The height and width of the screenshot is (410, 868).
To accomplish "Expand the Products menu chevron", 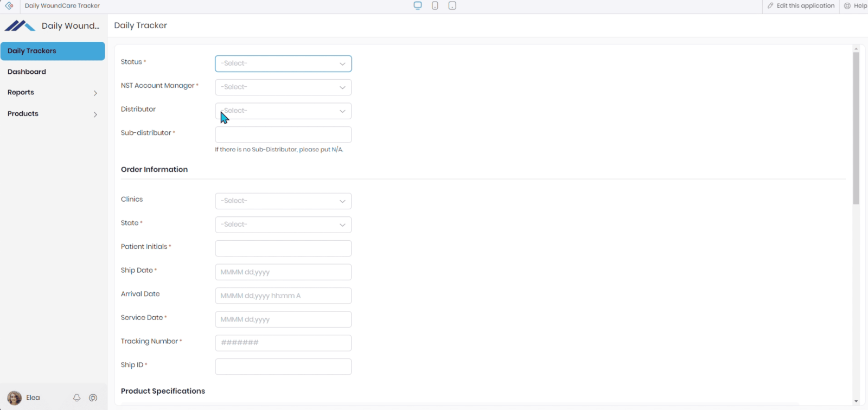I will coord(95,114).
